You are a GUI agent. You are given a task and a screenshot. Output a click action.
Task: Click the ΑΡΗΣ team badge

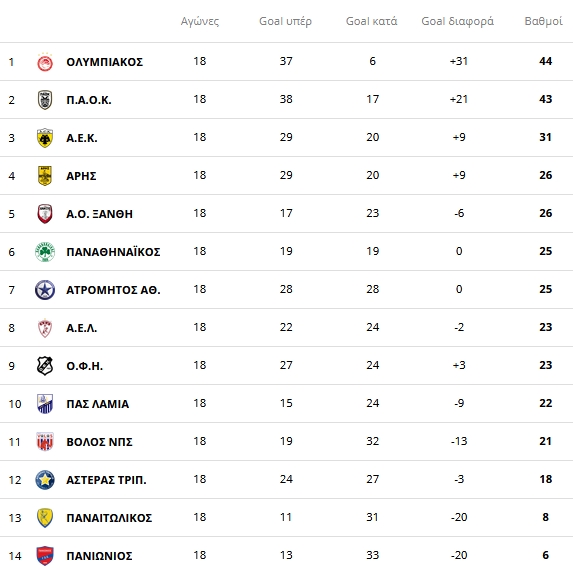pos(45,176)
